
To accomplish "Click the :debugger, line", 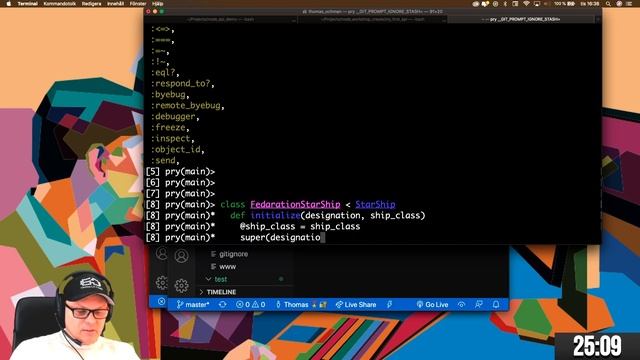I will coord(175,117).
